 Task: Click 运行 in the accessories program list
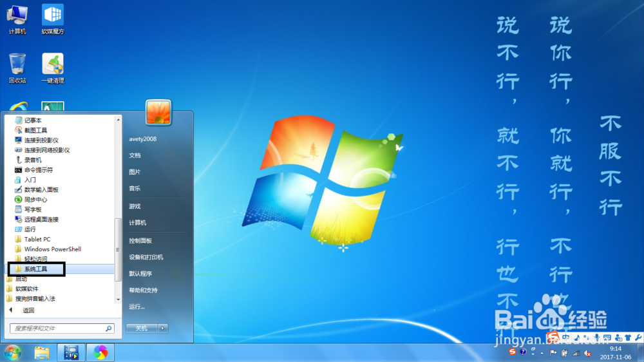coord(25,229)
